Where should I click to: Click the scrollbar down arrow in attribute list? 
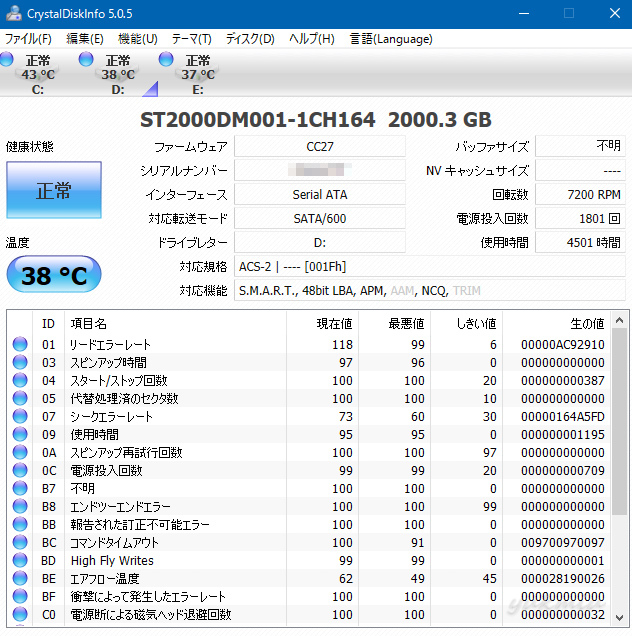coord(619,618)
